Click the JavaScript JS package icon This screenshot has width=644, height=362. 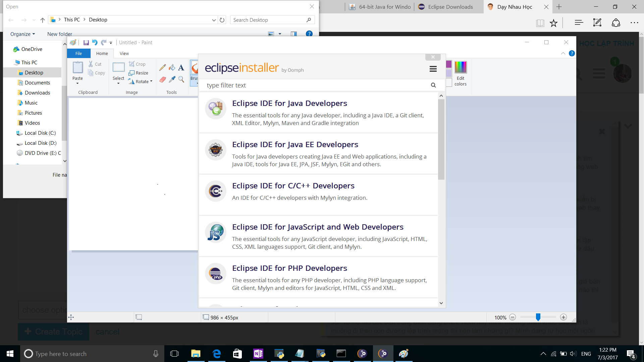[x=216, y=232]
